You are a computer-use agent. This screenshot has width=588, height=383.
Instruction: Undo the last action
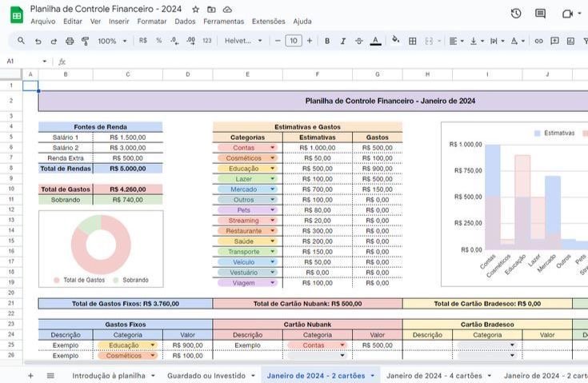pos(38,41)
